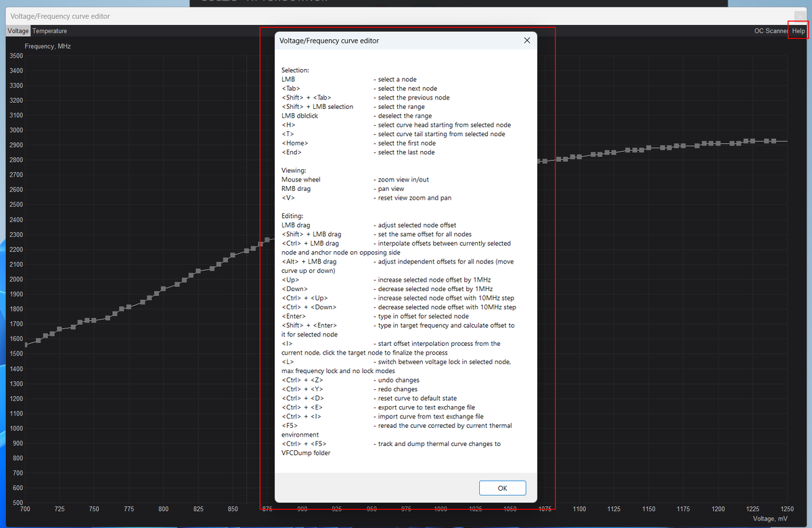Click 'redo changes' description text

398,389
